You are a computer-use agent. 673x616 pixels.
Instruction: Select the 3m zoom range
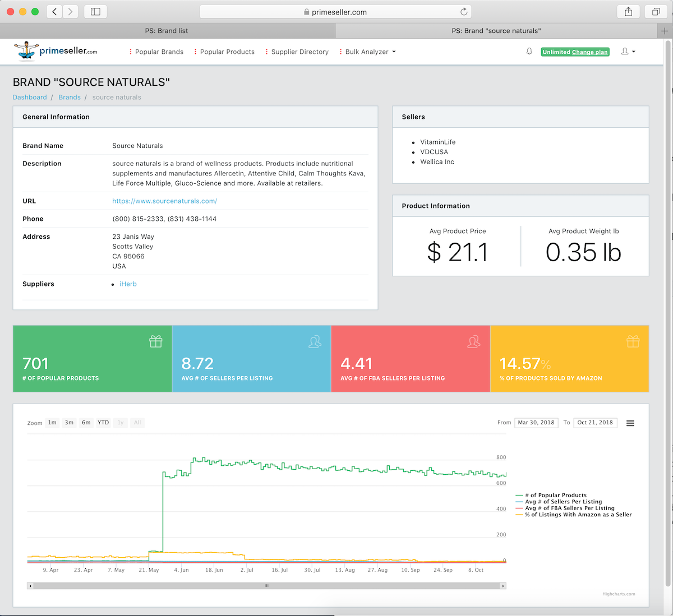click(69, 423)
